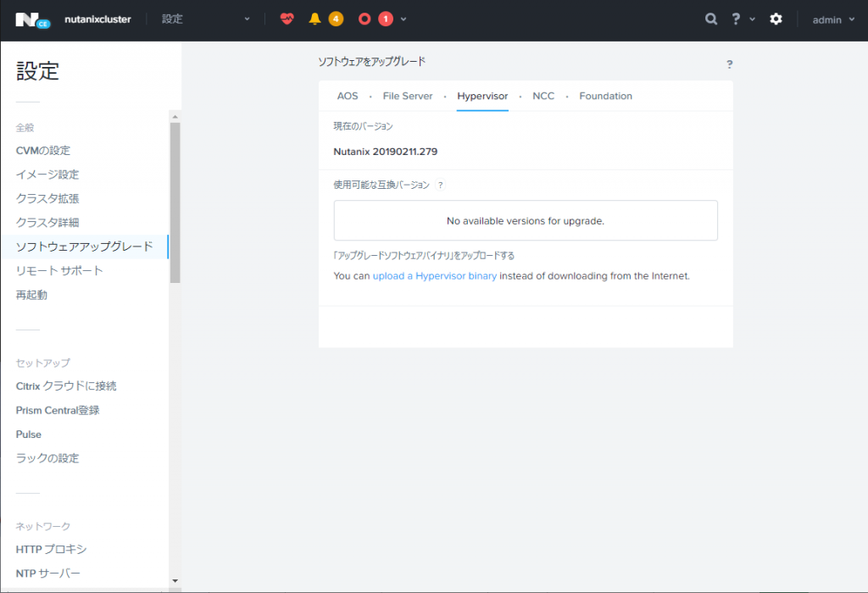
Task: Open リモート サポート in the sidebar
Action: coord(59,270)
